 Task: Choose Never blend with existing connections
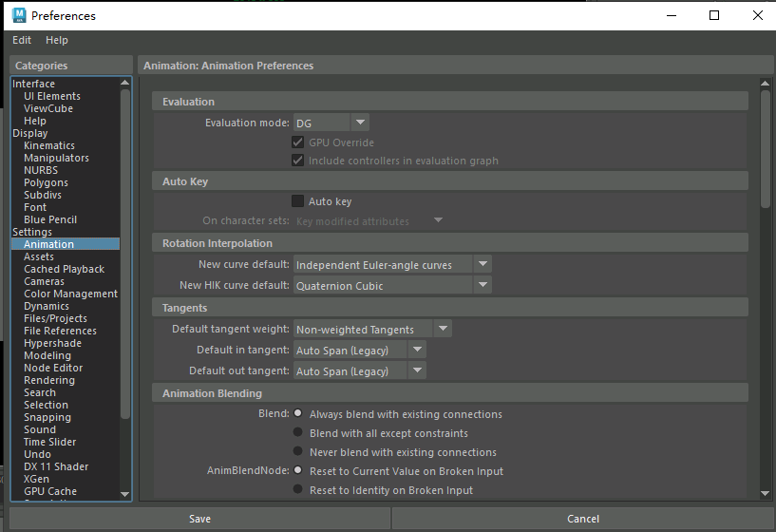[x=298, y=452]
